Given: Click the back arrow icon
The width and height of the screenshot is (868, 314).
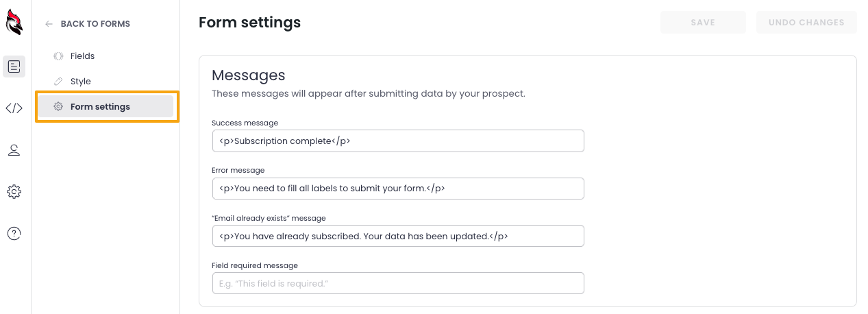Looking at the screenshot, I should [49, 24].
